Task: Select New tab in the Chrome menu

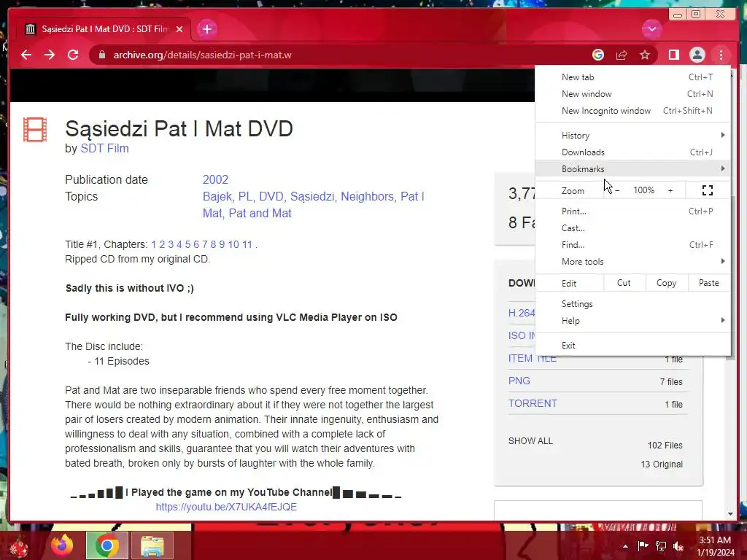Action: [x=632, y=77]
